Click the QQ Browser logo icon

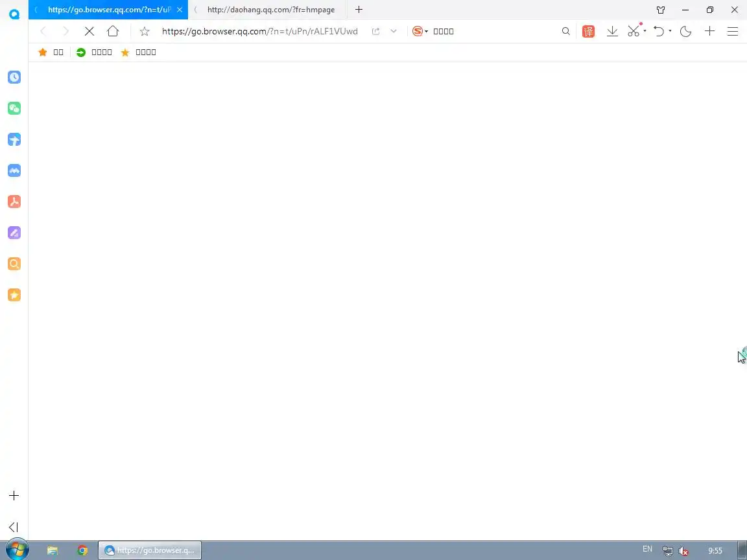click(14, 14)
